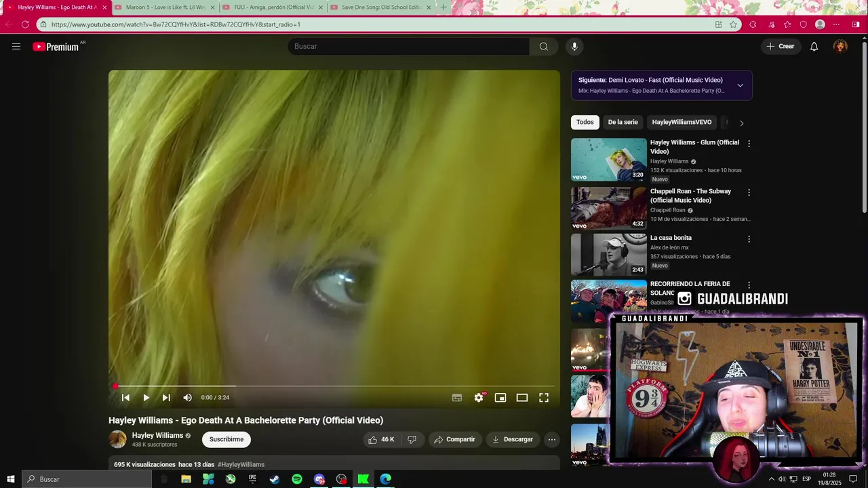Click the search magnifier button
Screen dimensions: 868x488
543,46
